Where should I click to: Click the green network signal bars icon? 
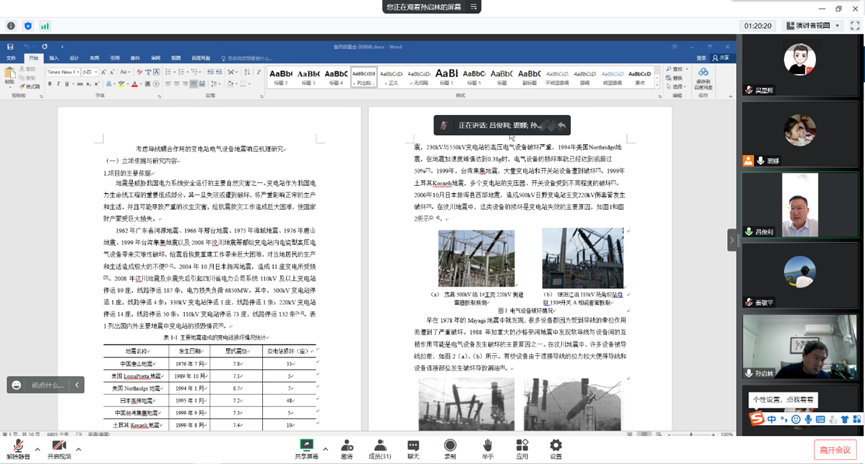[x=45, y=26]
